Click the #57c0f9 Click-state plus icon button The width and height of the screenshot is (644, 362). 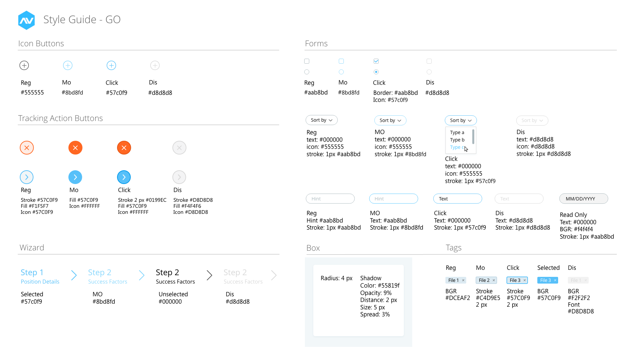pos(111,65)
